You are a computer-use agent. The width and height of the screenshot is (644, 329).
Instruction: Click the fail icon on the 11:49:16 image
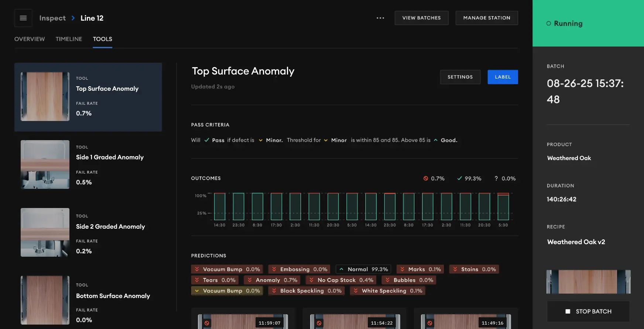(x=430, y=323)
